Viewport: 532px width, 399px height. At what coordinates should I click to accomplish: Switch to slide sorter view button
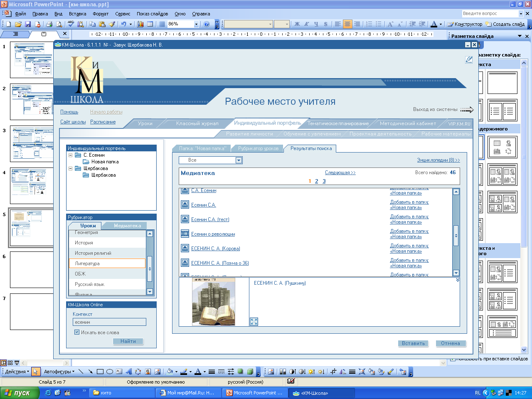tap(10, 363)
